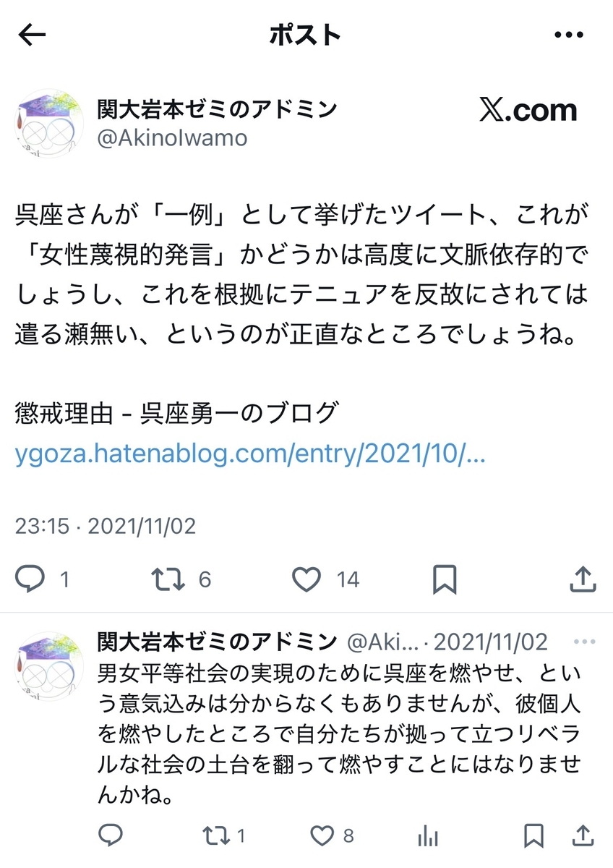Open the @AkinoIwamo handle
Viewport: 613px width, 868px height.
point(172,137)
